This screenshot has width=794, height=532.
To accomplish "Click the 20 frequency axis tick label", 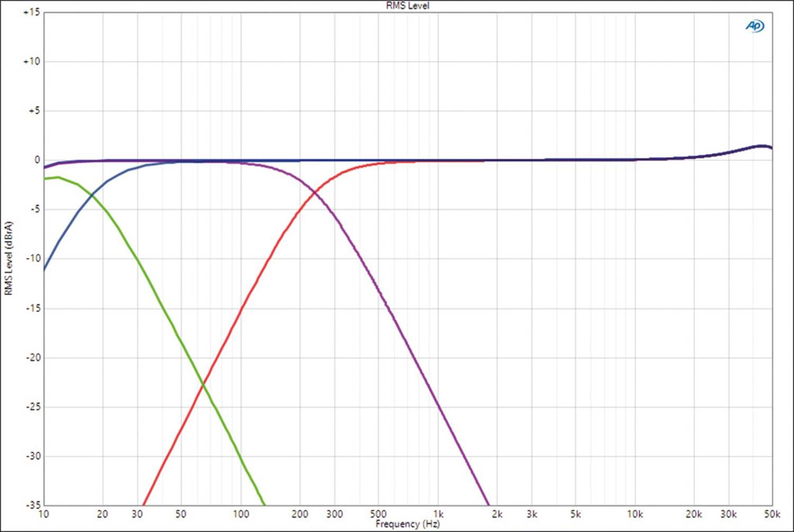I will click(103, 514).
